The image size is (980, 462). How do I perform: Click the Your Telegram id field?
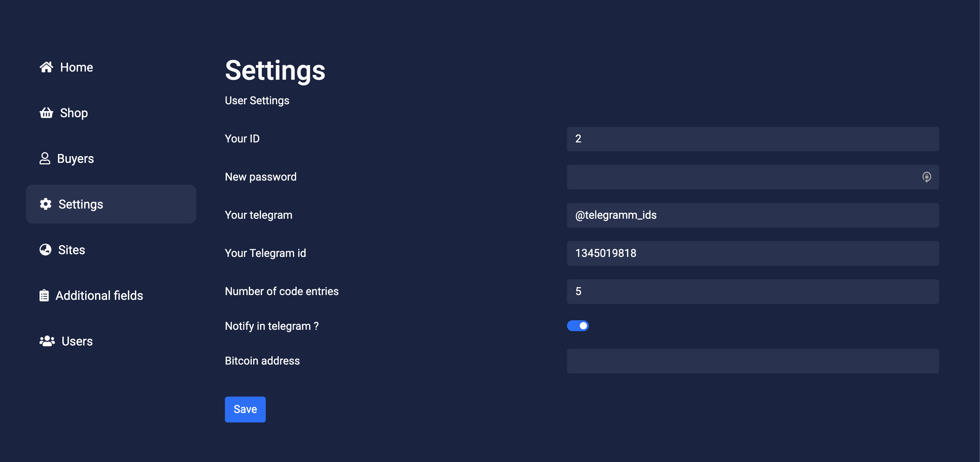pos(752,253)
